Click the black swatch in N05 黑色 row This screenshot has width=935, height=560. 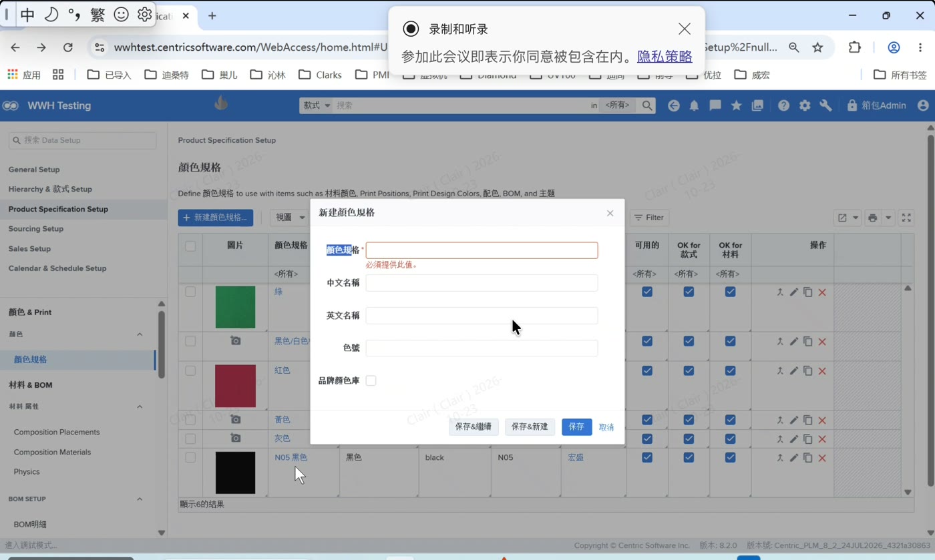click(x=235, y=473)
